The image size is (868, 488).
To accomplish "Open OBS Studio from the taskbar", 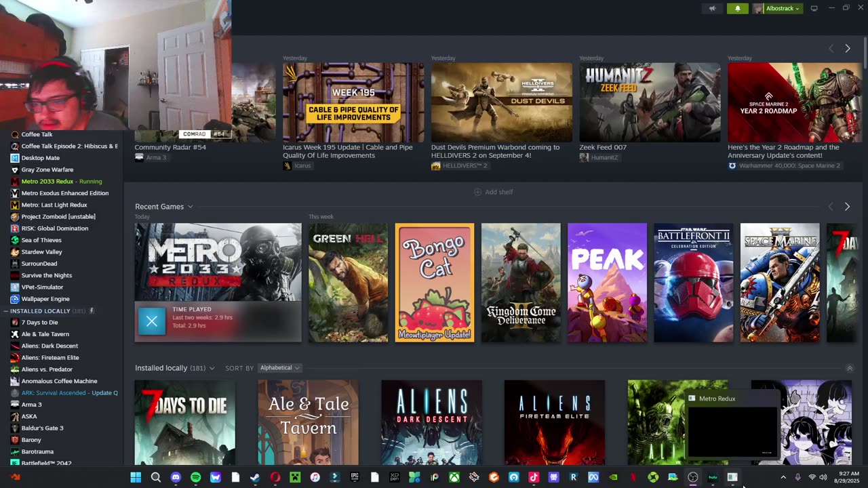I will (x=693, y=477).
